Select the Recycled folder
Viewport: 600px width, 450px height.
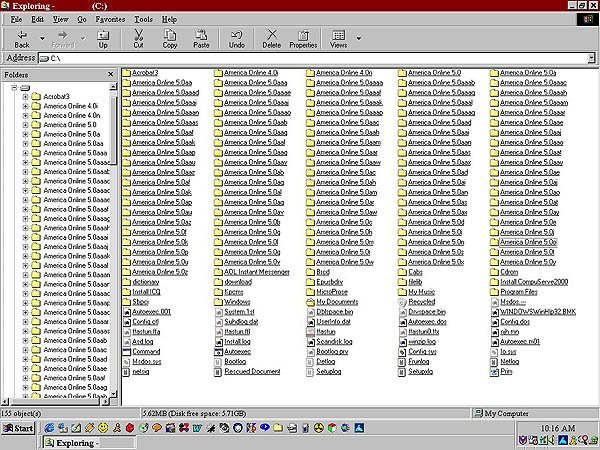pyautogui.click(x=421, y=301)
